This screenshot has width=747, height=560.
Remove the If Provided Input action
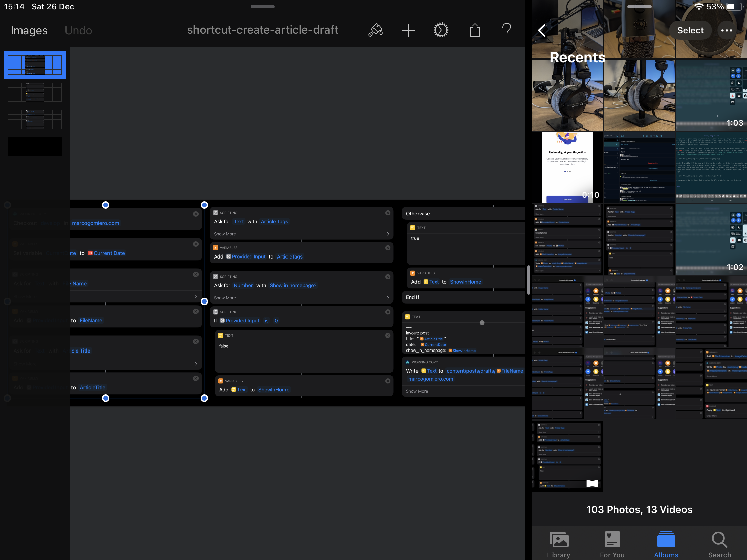(388, 312)
